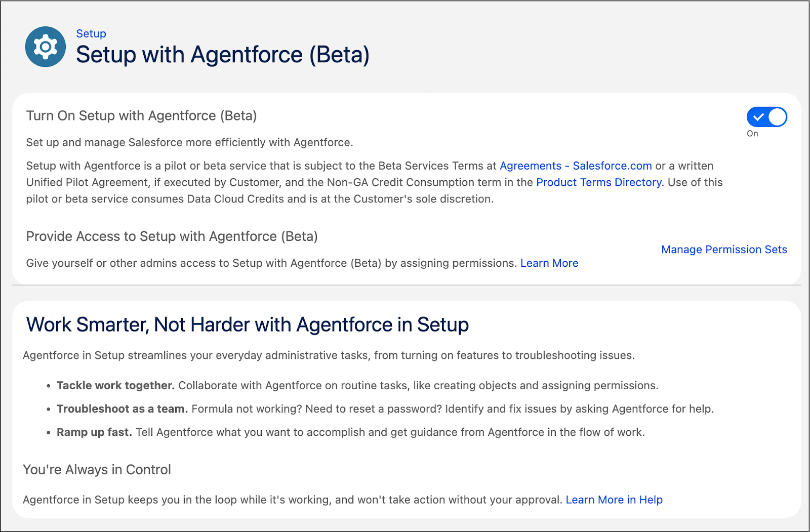The height and width of the screenshot is (532, 810).
Task: Click the You're Always in Control heading
Action: pyautogui.click(x=97, y=469)
